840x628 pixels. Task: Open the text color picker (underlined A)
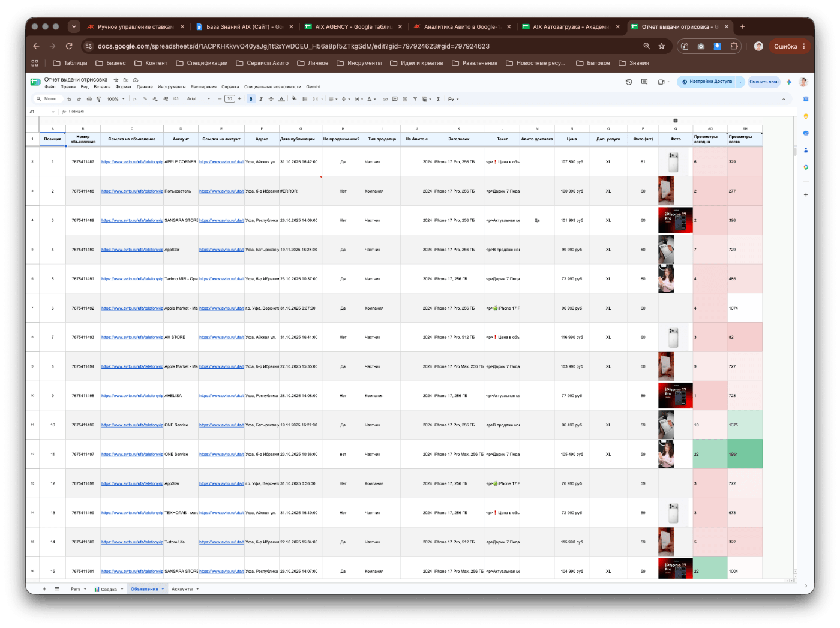[281, 99]
